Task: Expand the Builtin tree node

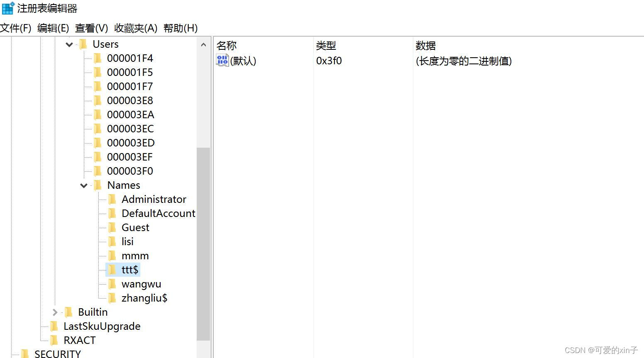Action: 55,312
